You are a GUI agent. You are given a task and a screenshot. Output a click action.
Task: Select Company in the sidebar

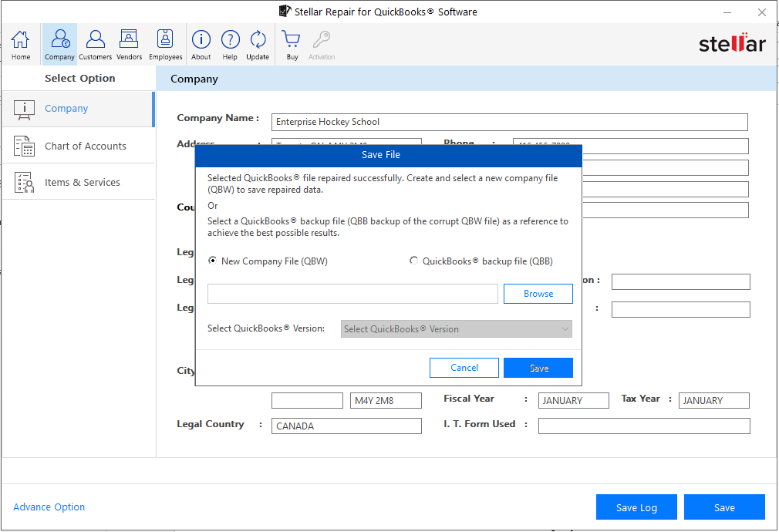(78, 109)
